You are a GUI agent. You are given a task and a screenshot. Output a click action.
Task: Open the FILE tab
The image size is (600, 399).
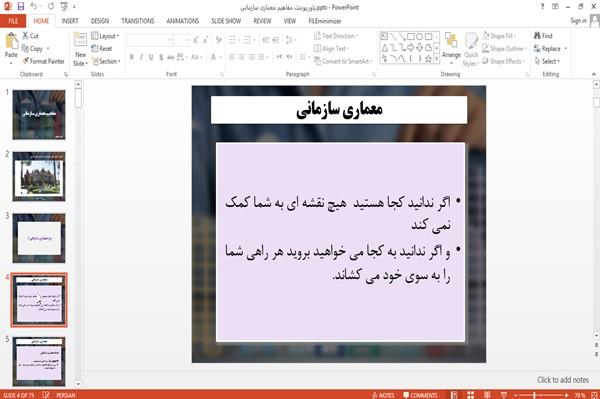[x=13, y=21]
